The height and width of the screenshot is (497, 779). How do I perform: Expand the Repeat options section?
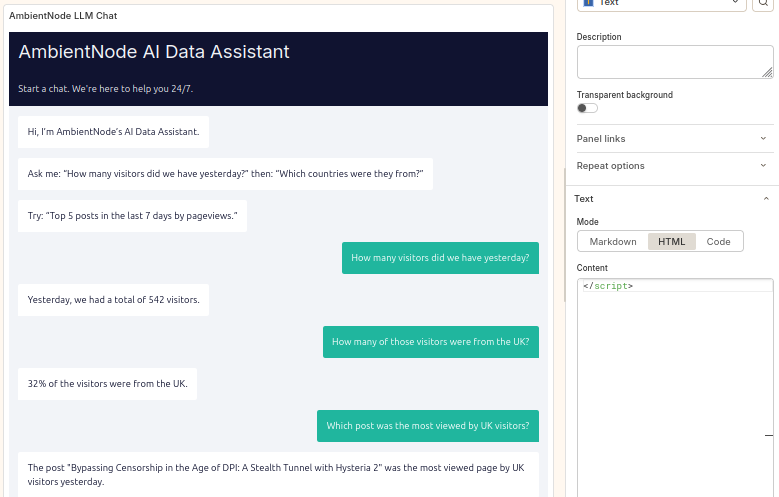coord(672,166)
